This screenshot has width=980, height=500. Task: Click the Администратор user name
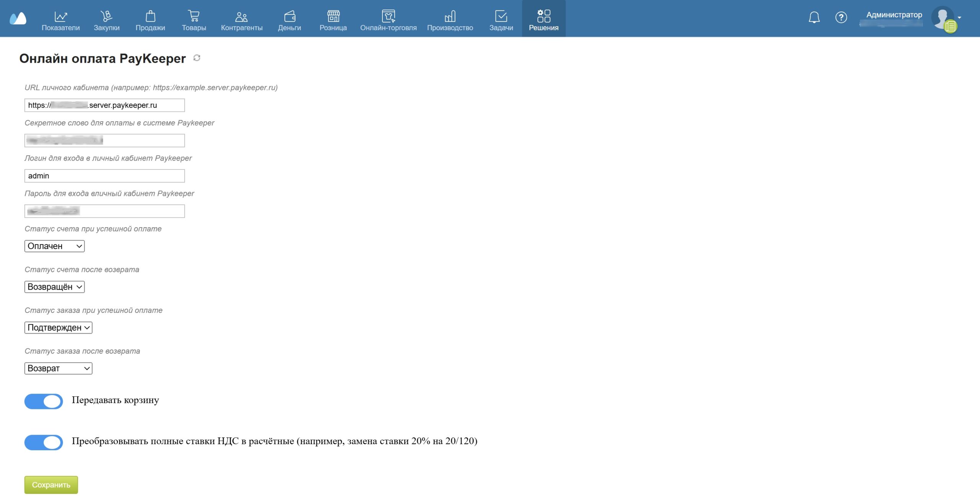(x=894, y=15)
